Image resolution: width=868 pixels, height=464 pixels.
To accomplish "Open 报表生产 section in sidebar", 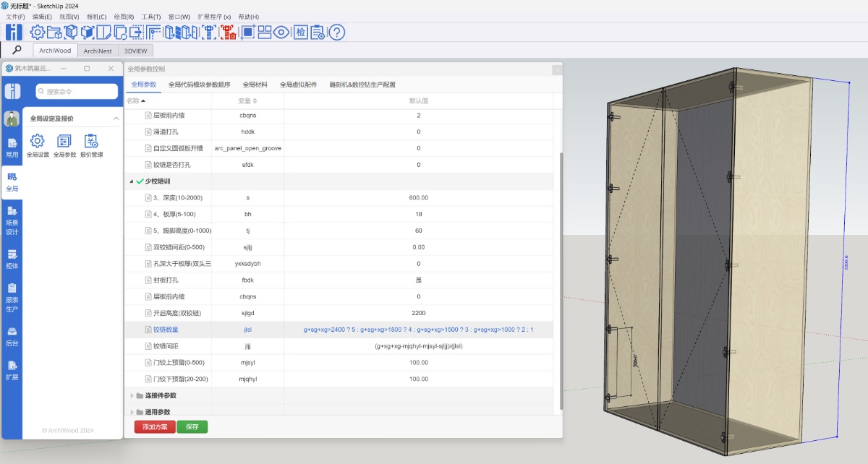I will 12,298.
